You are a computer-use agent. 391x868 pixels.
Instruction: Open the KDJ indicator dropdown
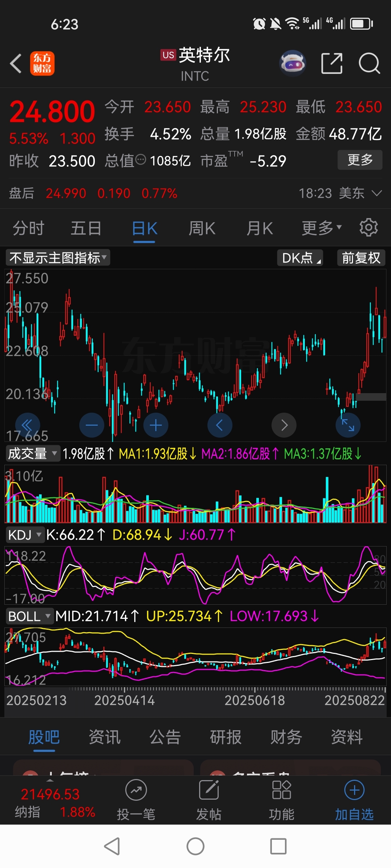25,535
